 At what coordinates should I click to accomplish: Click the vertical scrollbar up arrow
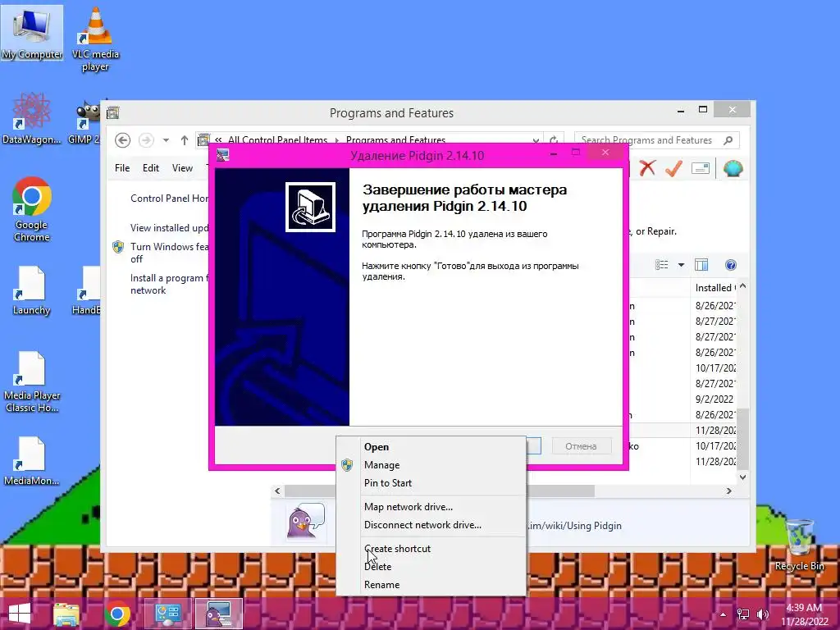click(742, 286)
